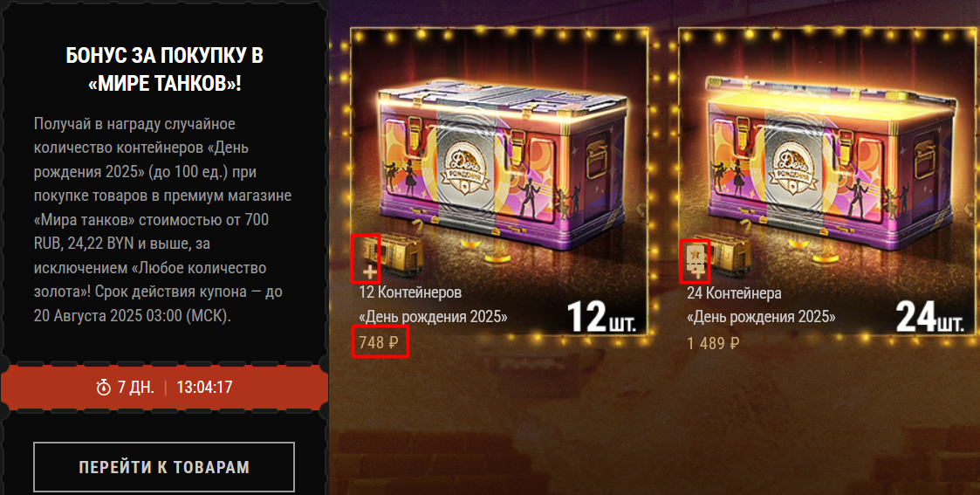Click the 12 шт. quantity badge
Viewport: 980px width, 495px height.
pyautogui.click(x=601, y=317)
